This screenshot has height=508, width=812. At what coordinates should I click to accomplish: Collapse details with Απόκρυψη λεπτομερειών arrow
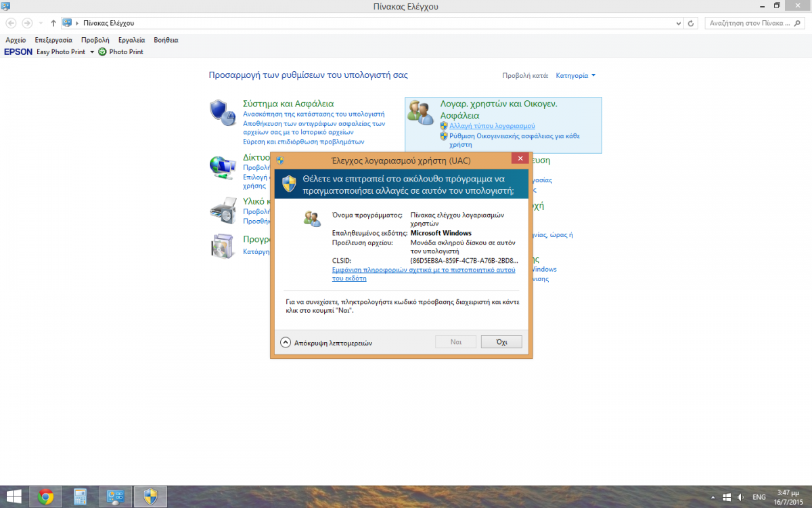tap(285, 343)
